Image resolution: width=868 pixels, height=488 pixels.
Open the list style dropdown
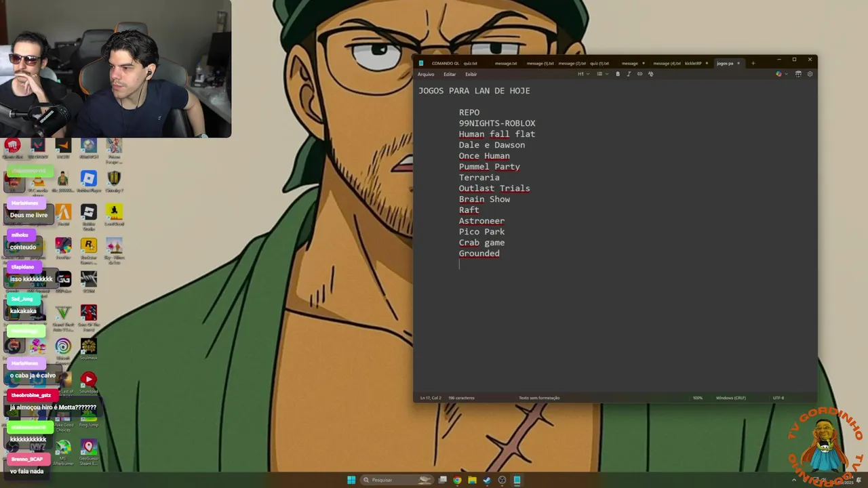click(x=602, y=74)
